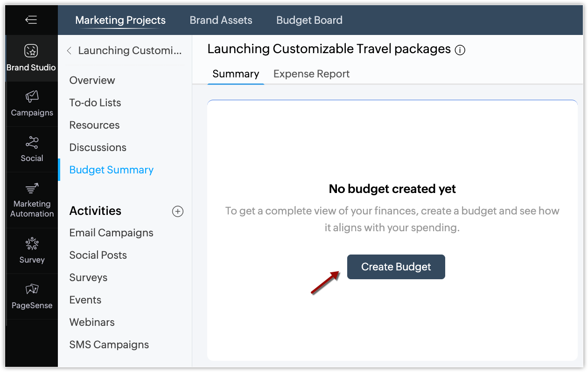This screenshot has width=588, height=372.
Task: Switch to the Expense Report tab
Action: (x=311, y=74)
